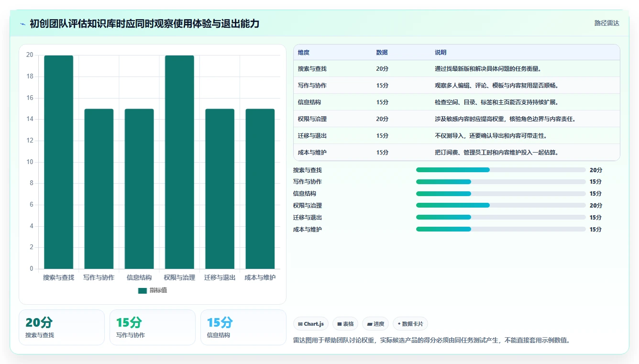Viewport: 639px width, 364px height.
Task: Click the 权限与治理 bar in the chart
Action: click(179, 162)
